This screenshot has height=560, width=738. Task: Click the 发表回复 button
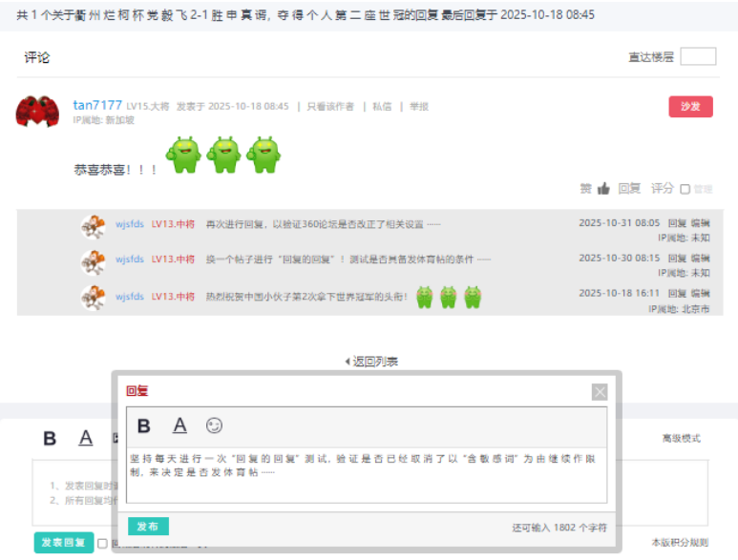pos(64,543)
